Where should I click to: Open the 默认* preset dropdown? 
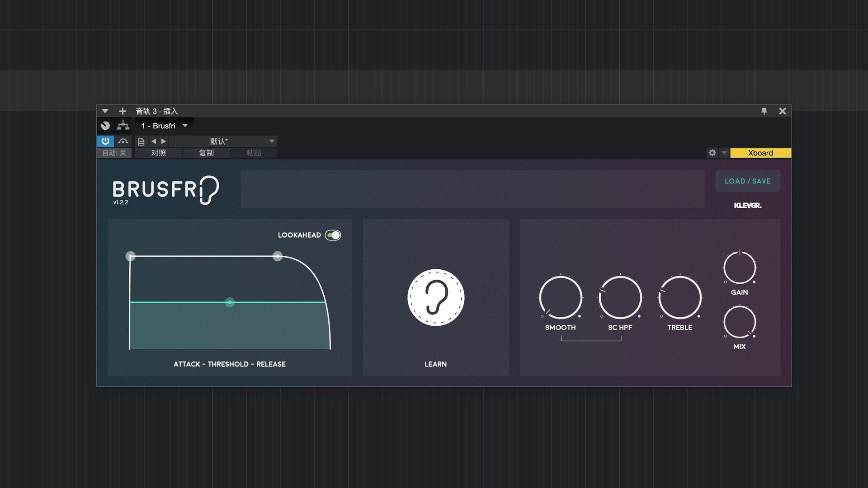(223, 141)
